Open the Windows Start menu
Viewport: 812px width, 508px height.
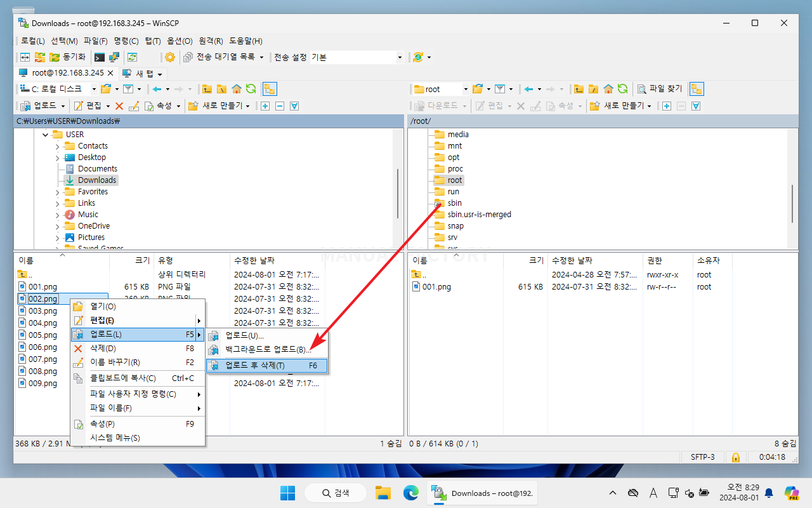click(287, 493)
